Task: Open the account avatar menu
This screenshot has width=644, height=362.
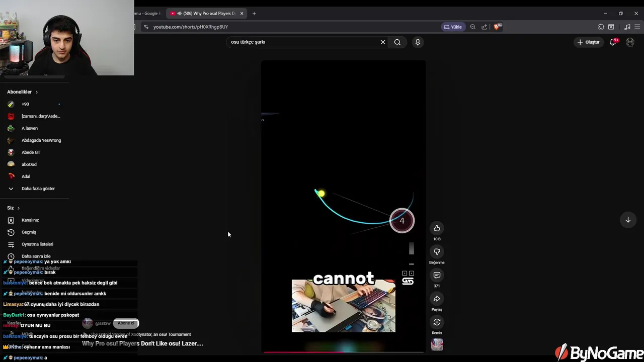Action: pos(630,42)
